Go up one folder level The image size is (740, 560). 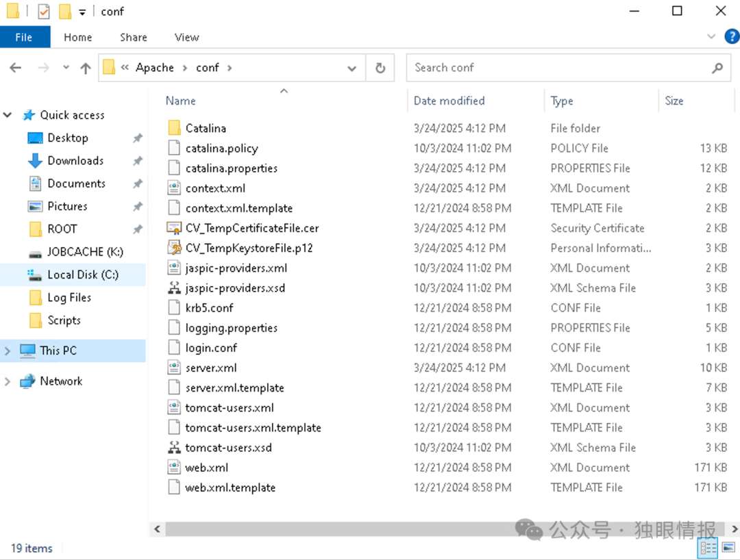86,68
